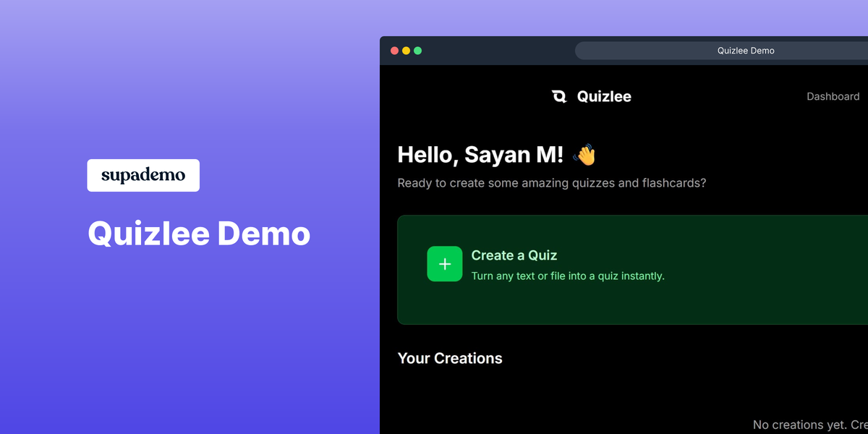
Task: Click the green plus Create a Quiz icon
Action: (445, 264)
